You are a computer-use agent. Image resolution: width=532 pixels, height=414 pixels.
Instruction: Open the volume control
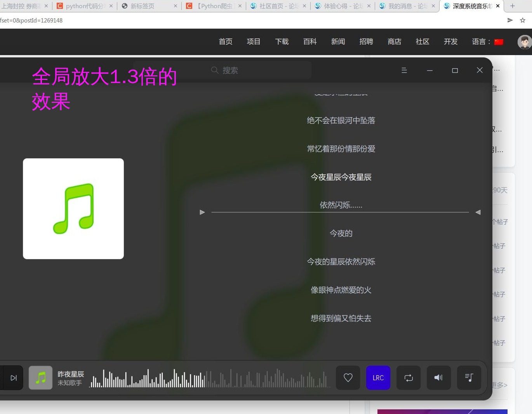pyautogui.click(x=438, y=378)
